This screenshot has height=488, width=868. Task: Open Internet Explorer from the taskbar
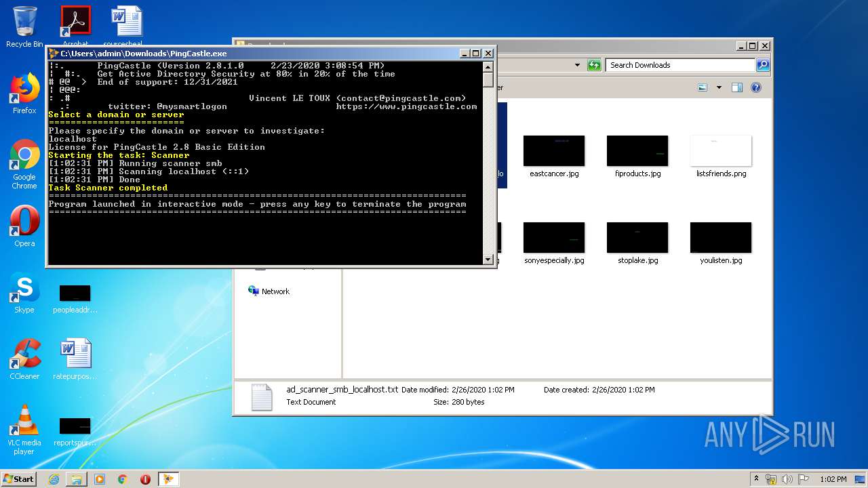click(x=54, y=479)
